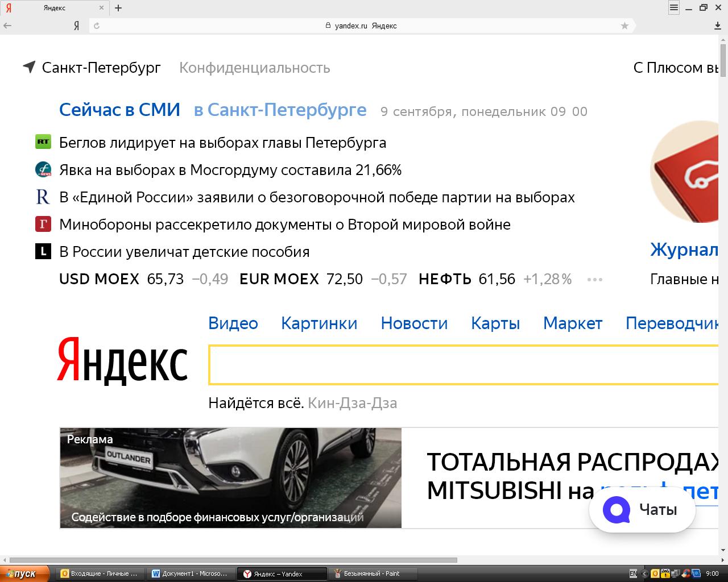This screenshot has width=728, height=582.
Task: Click the R source icon beside Единой России headline
Action: pyautogui.click(x=43, y=197)
